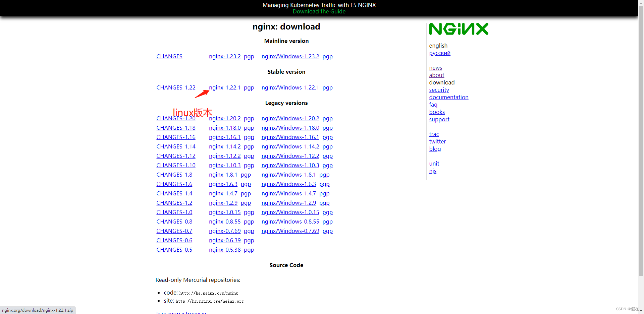Download nginx-0.5.38 legacy version
The image size is (644, 314).
225,250
